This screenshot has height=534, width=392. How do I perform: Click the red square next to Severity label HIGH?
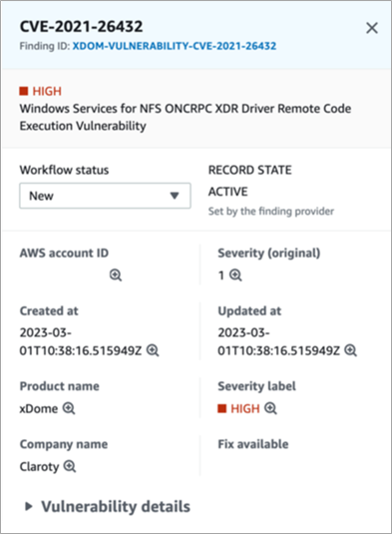(x=222, y=408)
